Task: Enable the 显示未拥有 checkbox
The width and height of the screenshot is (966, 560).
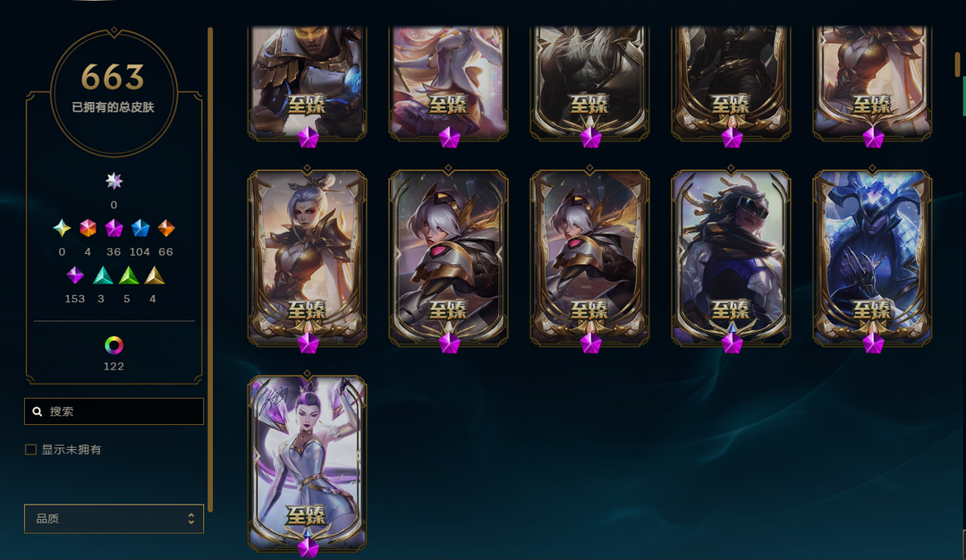Action: [x=30, y=450]
